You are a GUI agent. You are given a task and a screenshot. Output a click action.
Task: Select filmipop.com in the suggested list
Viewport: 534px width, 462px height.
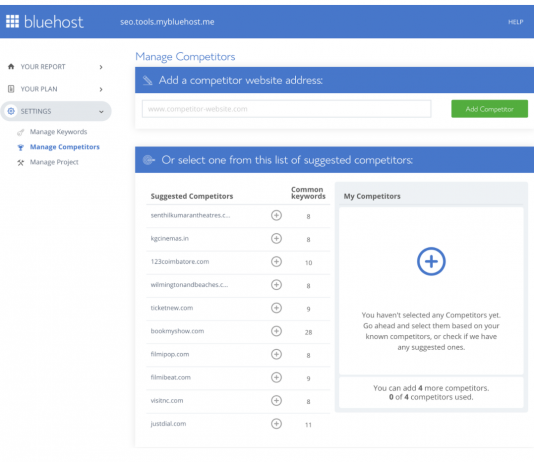point(170,354)
